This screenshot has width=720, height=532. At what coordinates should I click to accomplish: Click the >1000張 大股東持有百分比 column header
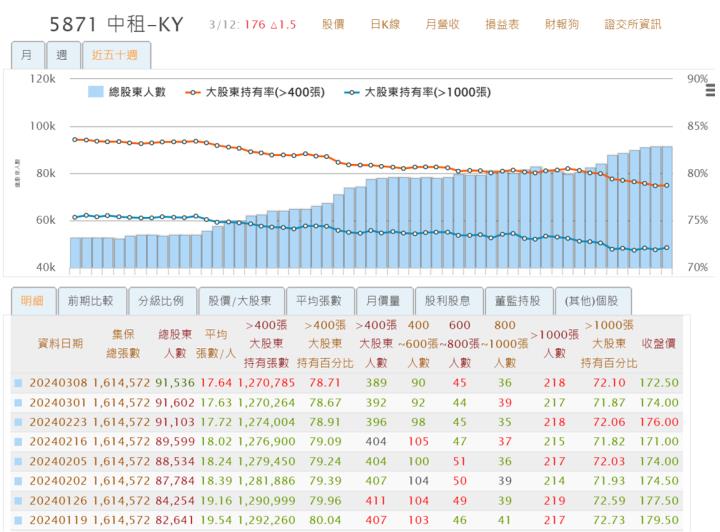[x=609, y=344]
